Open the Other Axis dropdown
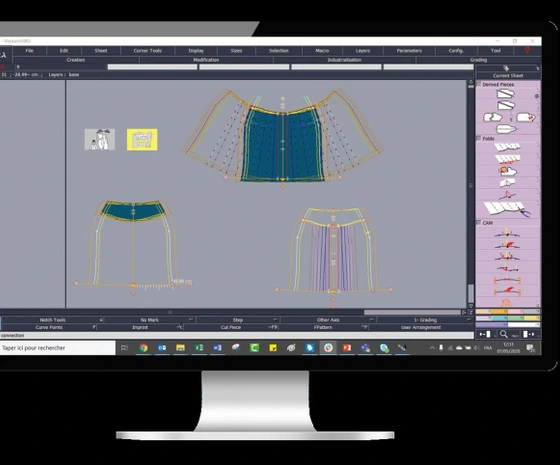Screen dimensions: 560x465 pyautogui.click(x=328, y=320)
